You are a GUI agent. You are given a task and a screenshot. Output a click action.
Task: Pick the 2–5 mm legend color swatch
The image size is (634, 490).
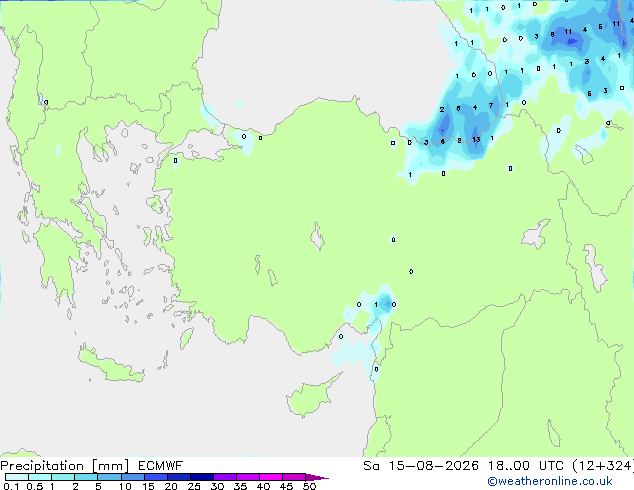click(x=86, y=477)
